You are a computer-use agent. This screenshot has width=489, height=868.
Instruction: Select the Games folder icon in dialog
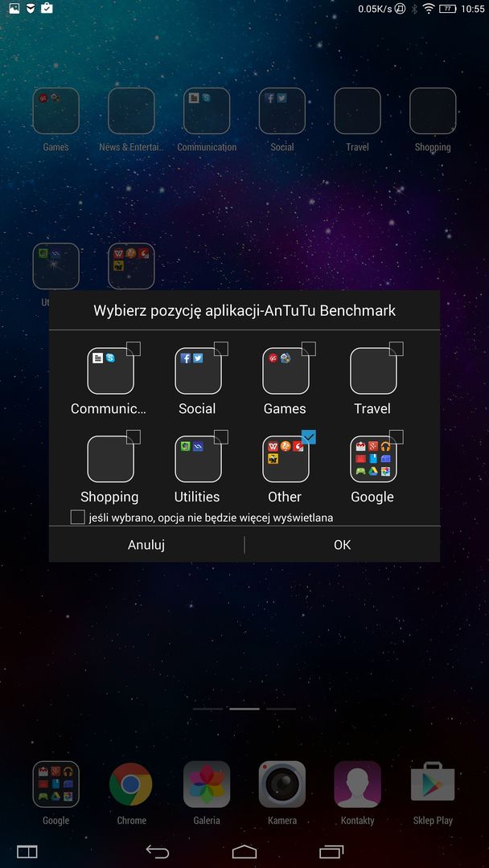286,371
